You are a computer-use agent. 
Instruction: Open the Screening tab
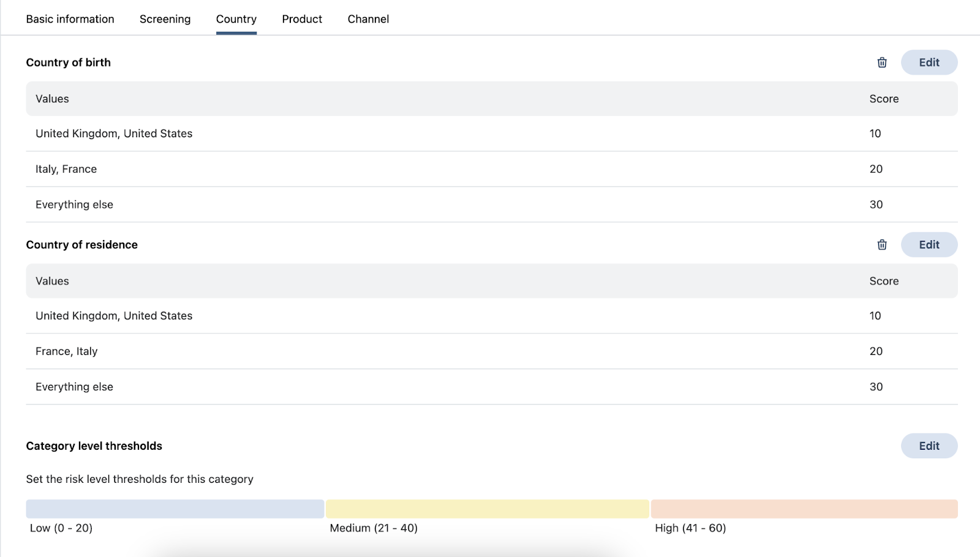tap(165, 19)
